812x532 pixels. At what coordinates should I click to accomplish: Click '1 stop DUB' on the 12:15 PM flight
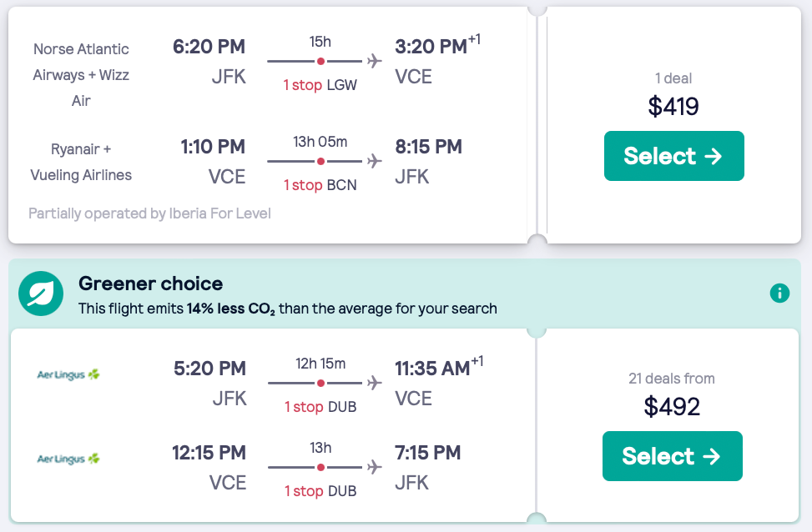tap(320, 491)
